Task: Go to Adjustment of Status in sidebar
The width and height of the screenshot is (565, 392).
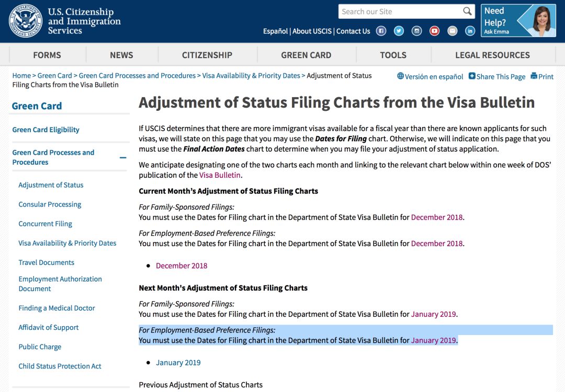Action: [x=51, y=185]
